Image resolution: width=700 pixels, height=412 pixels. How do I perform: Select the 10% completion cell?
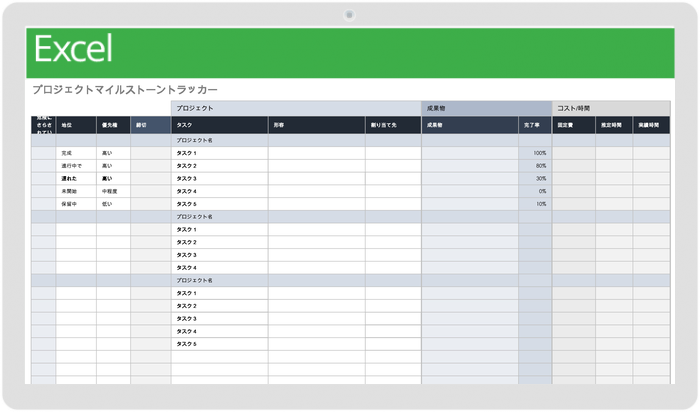click(535, 204)
